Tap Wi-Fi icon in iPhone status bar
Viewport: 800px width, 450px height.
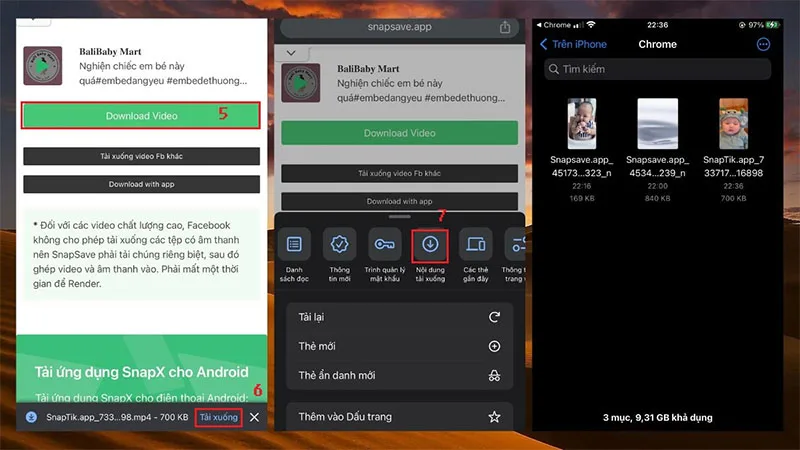[x=591, y=24]
